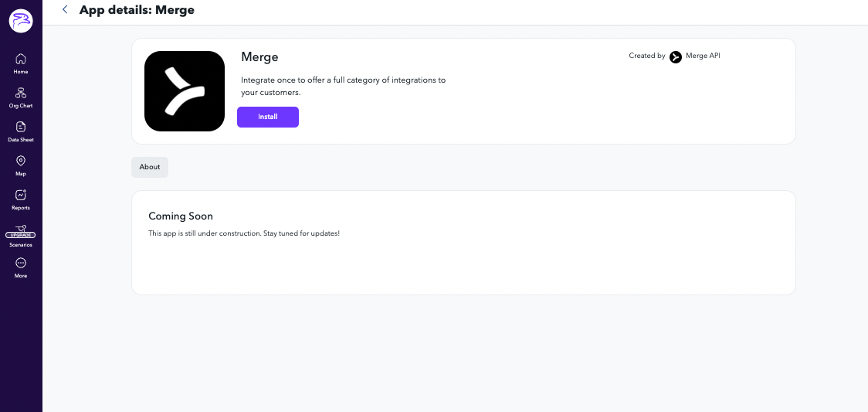Open the Merge API creator link
Viewport: 868px width, 412px height.
click(703, 56)
